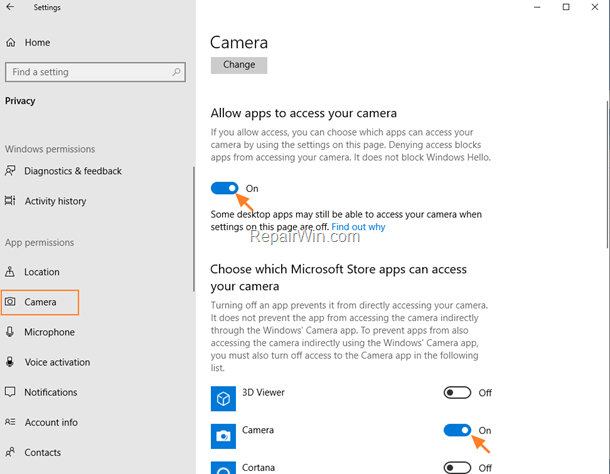610x474 pixels.
Task: Click the Contacts icon
Action: point(10,452)
